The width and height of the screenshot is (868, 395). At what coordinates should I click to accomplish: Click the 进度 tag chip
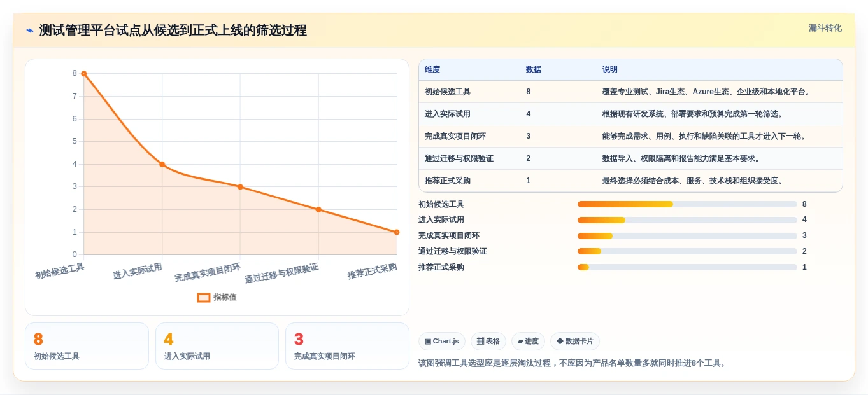coord(528,342)
